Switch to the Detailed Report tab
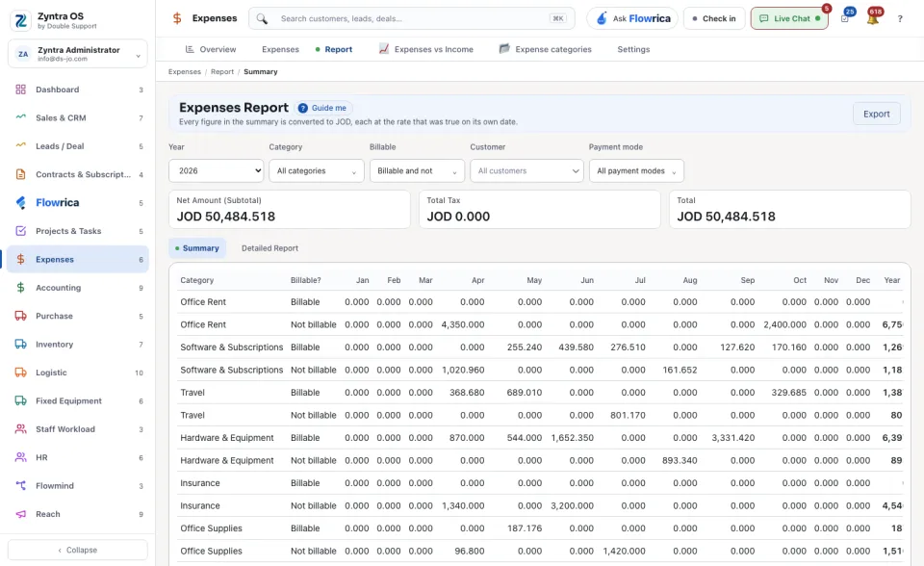This screenshot has width=924, height=566. pos(269,248)
